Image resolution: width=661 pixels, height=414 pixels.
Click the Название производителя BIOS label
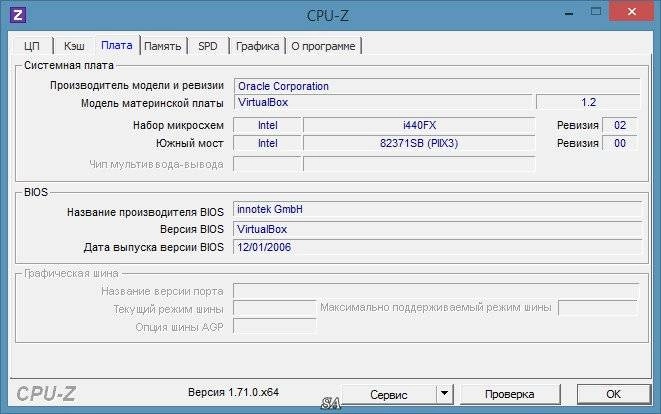(145, 212)
